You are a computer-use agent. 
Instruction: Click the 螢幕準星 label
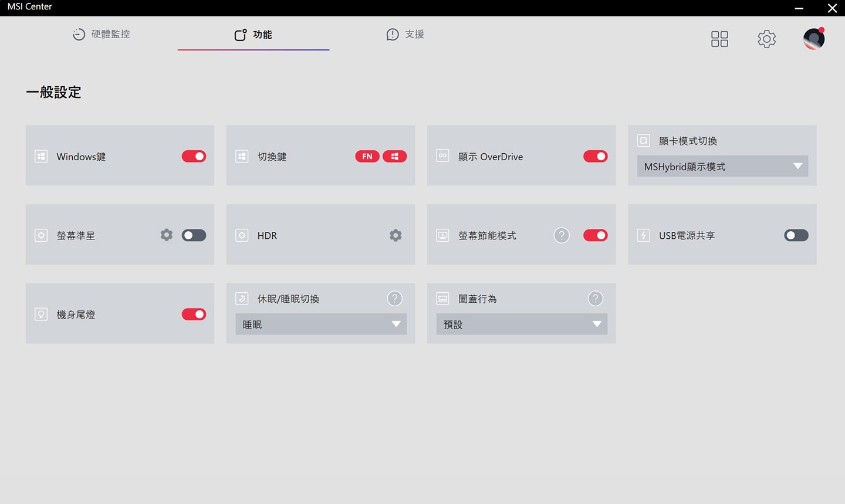pyautogui.click(x=76, y=236)
